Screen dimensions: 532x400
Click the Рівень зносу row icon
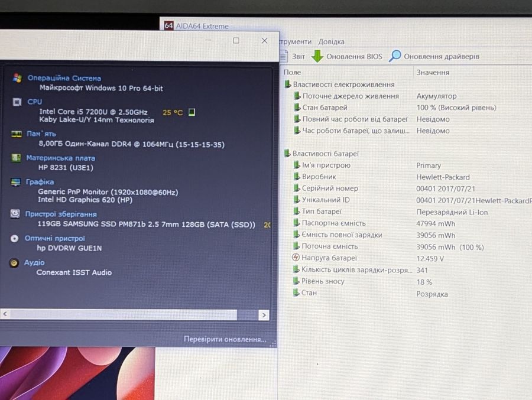296,281
